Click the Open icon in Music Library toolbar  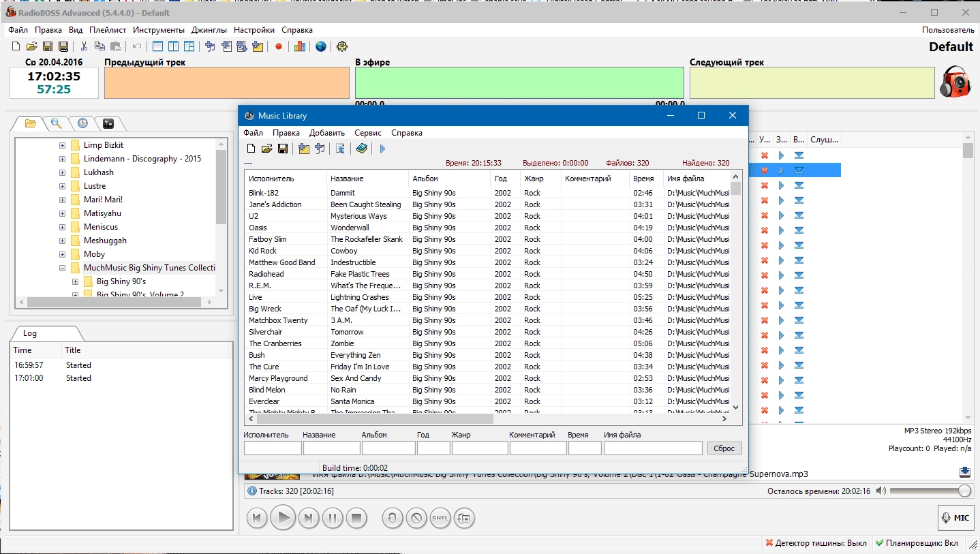point(266,149)
